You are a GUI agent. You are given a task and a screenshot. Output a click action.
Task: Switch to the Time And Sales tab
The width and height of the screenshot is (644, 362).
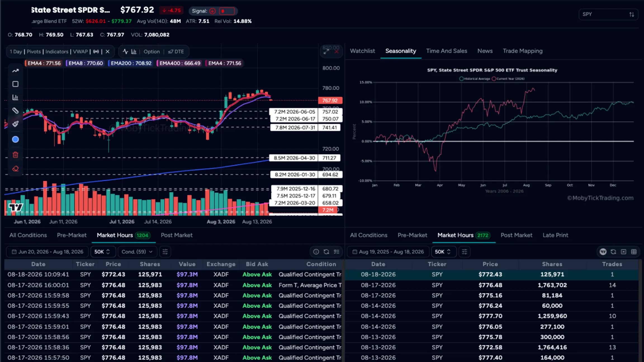[446, 51]
